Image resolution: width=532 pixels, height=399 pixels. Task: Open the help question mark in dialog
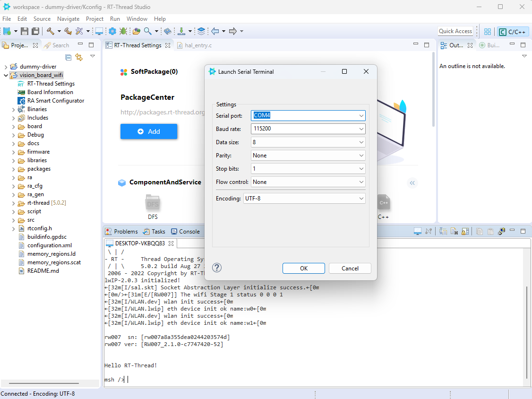(x=217, y=268)
